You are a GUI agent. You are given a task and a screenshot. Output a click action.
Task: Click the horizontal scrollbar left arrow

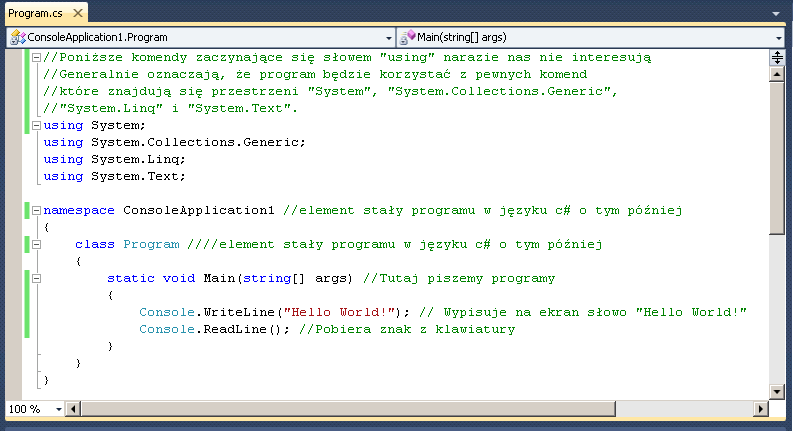click(73, 409)
